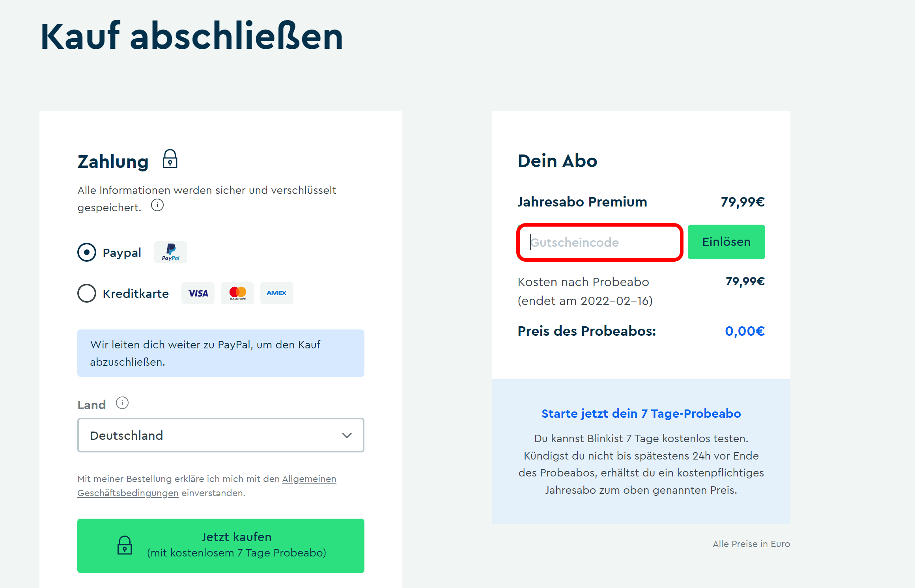This screenshot has width=915, height=588.
Task: Click the Mastercard logo
Action: [x=237, y=293]
